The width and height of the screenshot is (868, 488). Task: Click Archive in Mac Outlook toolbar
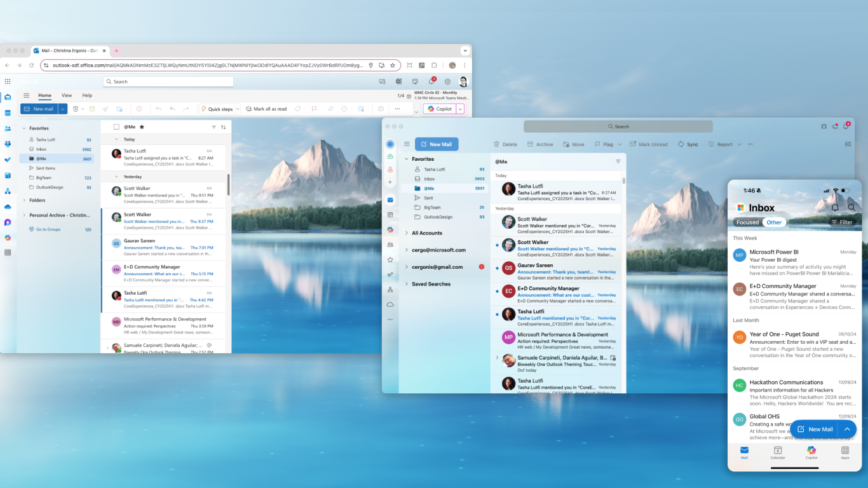pos(540,144)
